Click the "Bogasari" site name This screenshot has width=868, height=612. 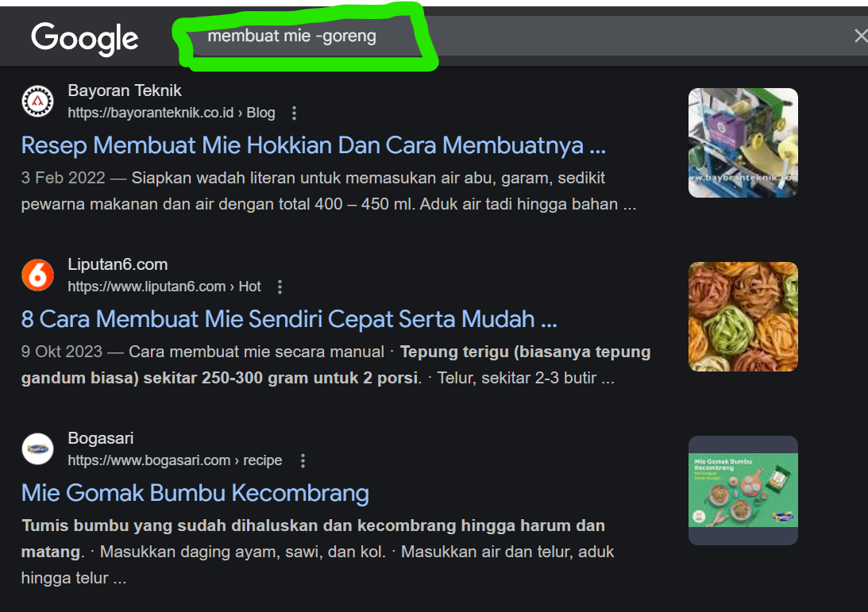point(101,438)
